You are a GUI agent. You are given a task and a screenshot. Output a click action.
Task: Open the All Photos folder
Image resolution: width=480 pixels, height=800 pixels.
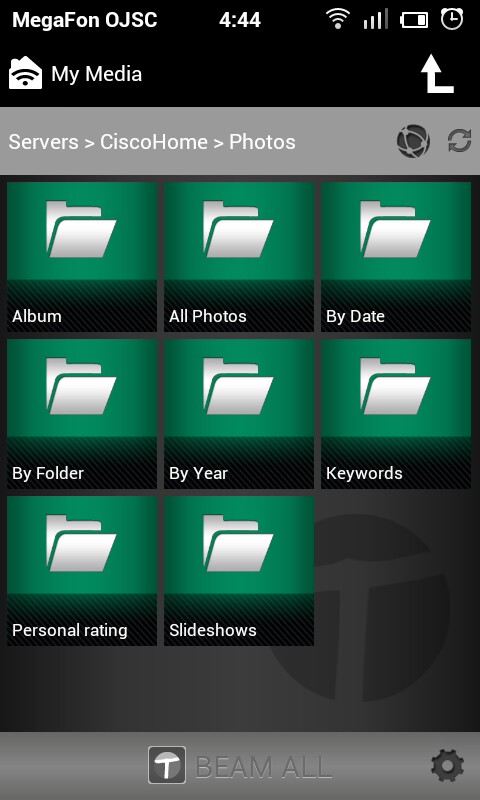click(x=239, y=257)
